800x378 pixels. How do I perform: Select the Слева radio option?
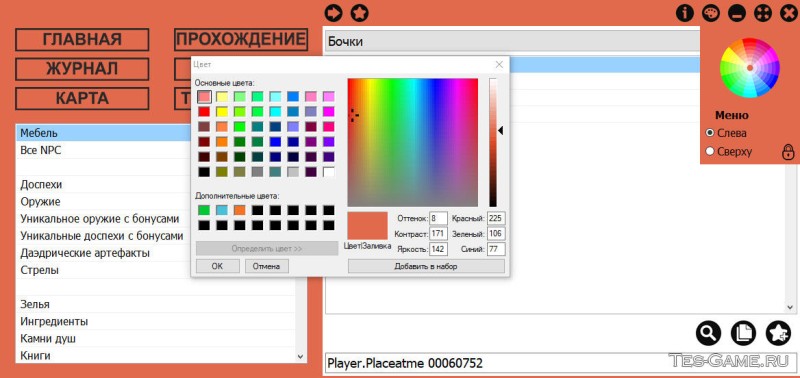coord(710,133)
